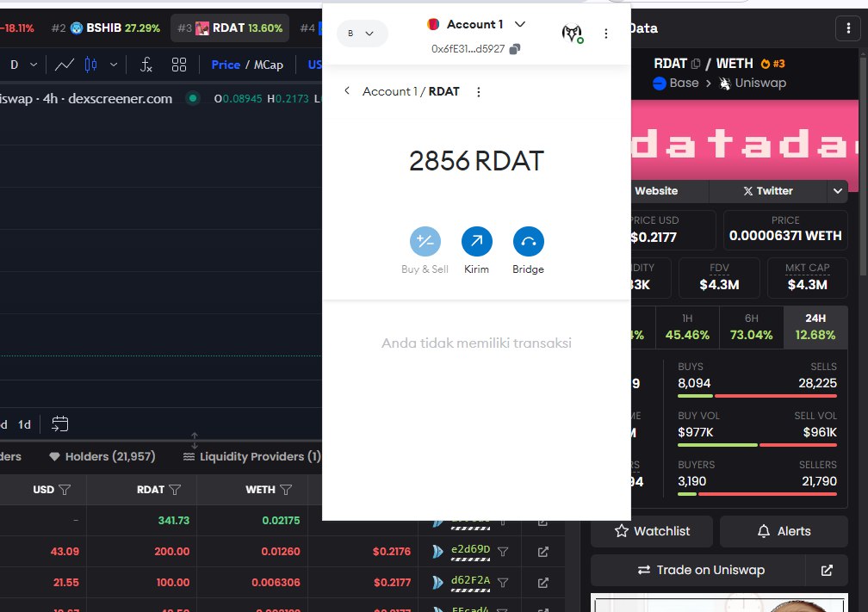The image size is (868, 612).
Task: Go back from Account 1 / RDAT
Action: click(x=347, y=90)
